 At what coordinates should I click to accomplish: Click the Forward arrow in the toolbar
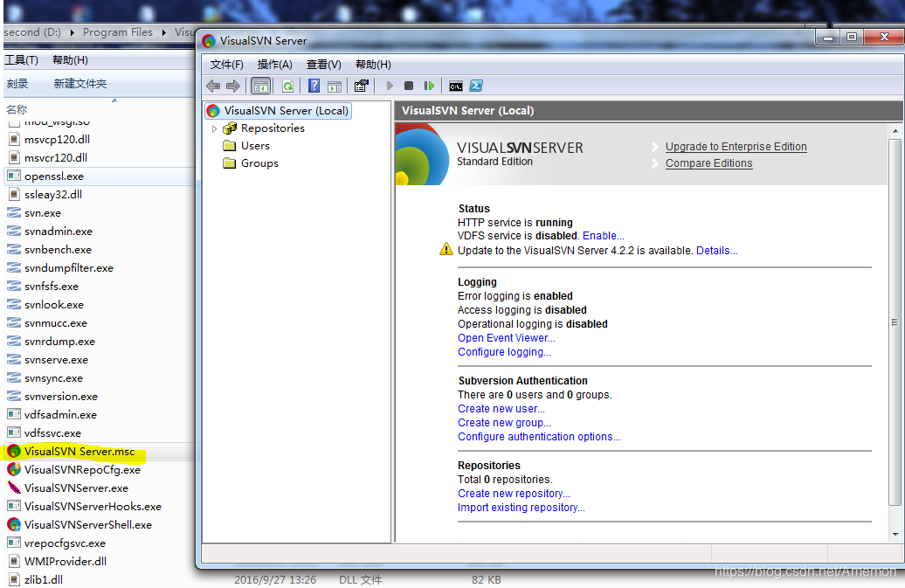pyautogui.click(x=233, y=86)
